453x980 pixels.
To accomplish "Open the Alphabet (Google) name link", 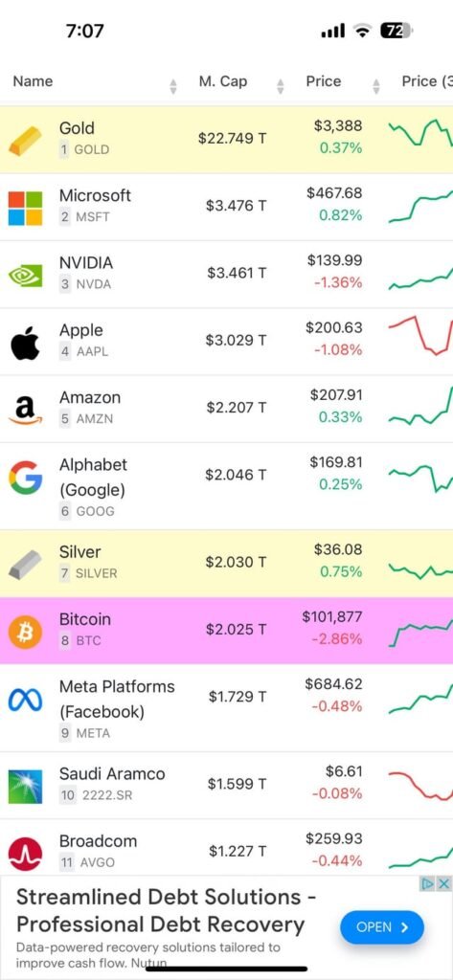I will [93, 478].
